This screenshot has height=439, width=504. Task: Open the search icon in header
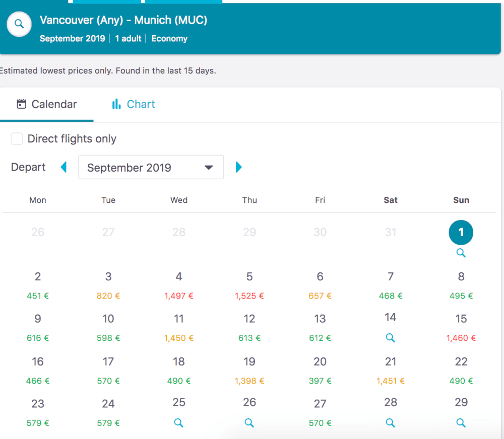[x=19, y=24]
